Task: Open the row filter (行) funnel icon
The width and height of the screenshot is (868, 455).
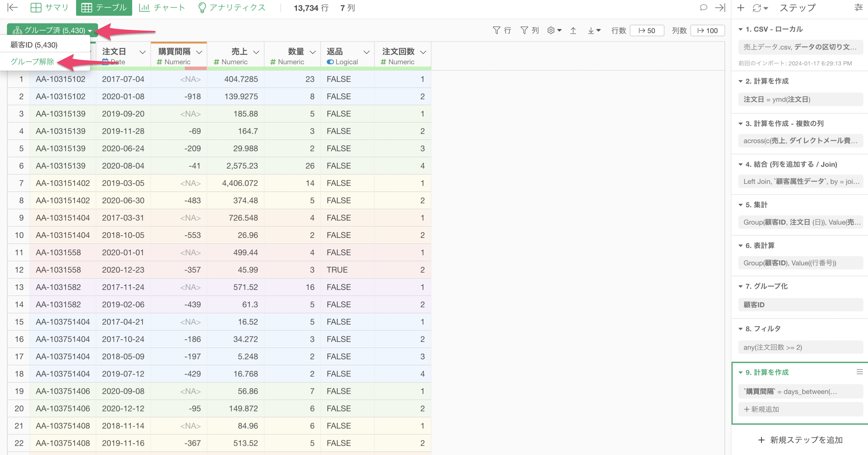Action: 502,30
